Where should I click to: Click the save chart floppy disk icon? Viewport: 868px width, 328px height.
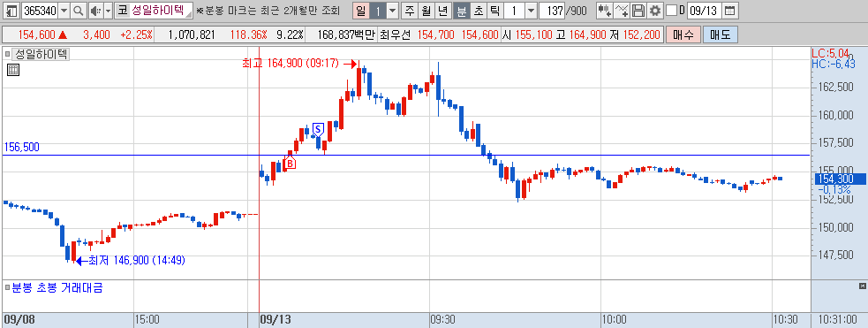(x=638, y=10)
